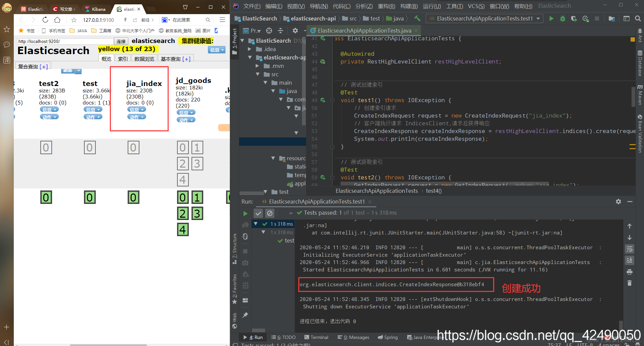The width and height of the screenshot is (644, 346).
Task: Rerun the test from the Run panel
Action: tap(246, 213)
